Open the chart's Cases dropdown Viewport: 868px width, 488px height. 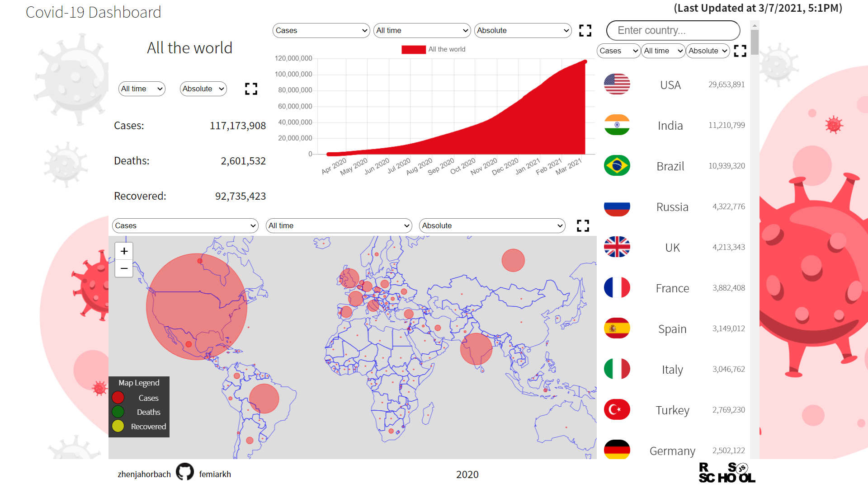(x=321, y=31)
